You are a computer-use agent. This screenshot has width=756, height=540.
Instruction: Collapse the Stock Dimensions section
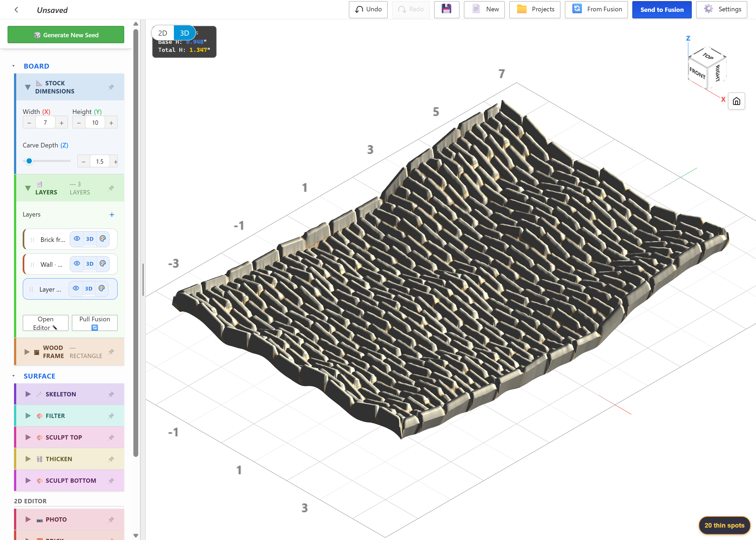(x=28, y=87)
